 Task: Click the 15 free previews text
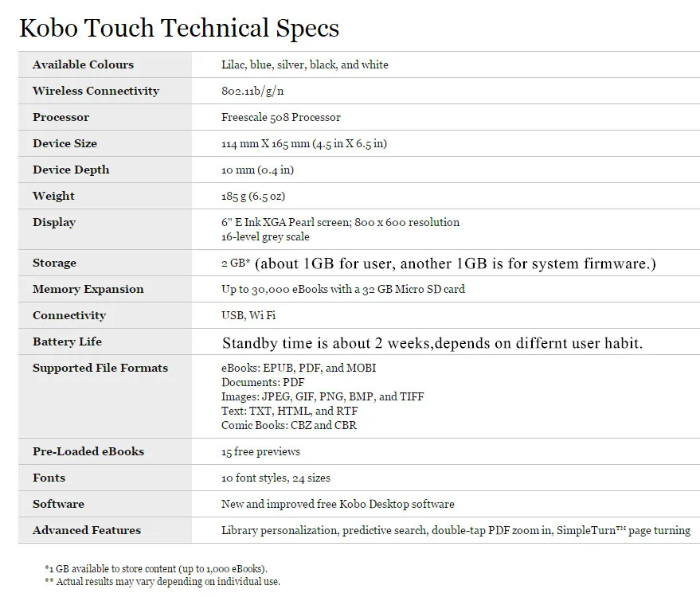260,451
